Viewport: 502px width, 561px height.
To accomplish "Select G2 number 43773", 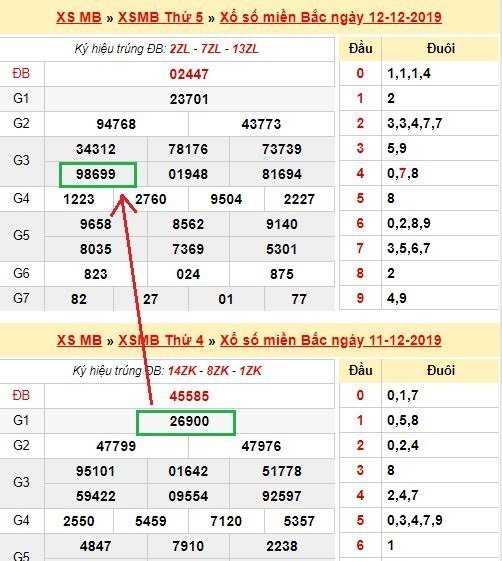I will (x=261, y=124).
